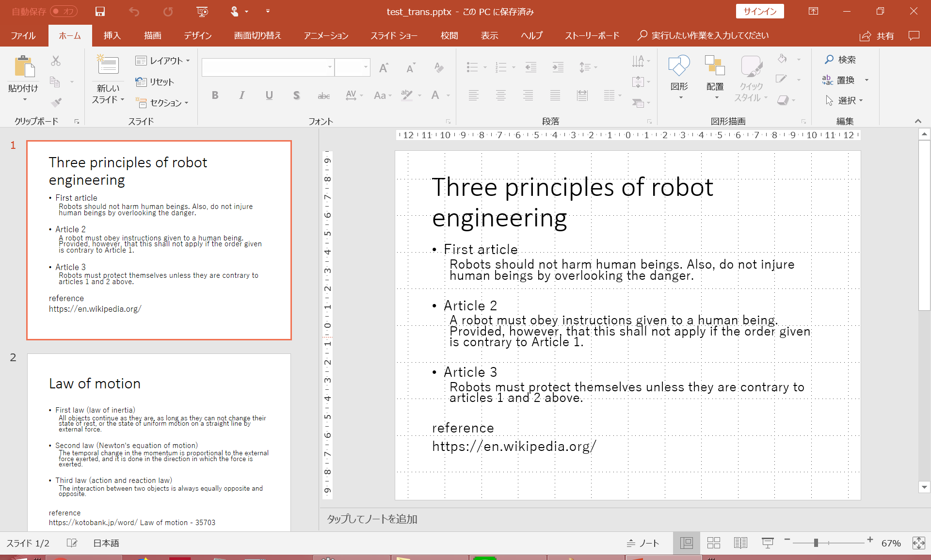The image size is (931, 560).
Task: Open the font name dropdown
Action: point(330,67)
